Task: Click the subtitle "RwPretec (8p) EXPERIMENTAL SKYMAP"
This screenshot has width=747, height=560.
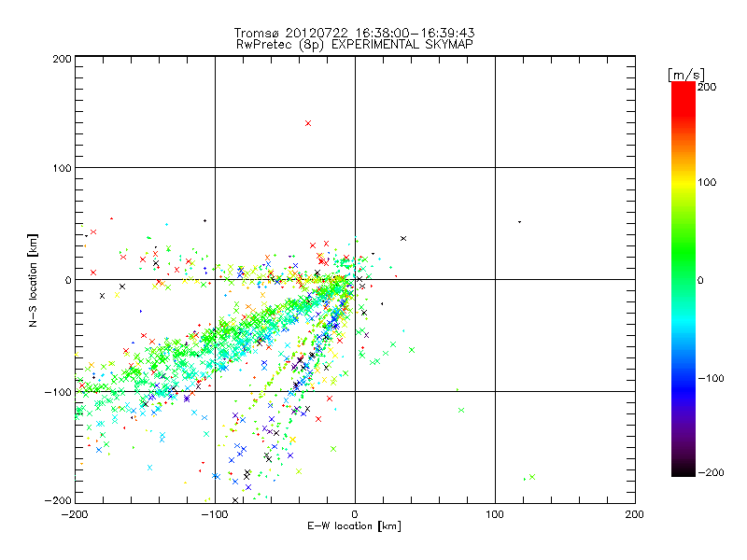Action: [x=355, y=45]
